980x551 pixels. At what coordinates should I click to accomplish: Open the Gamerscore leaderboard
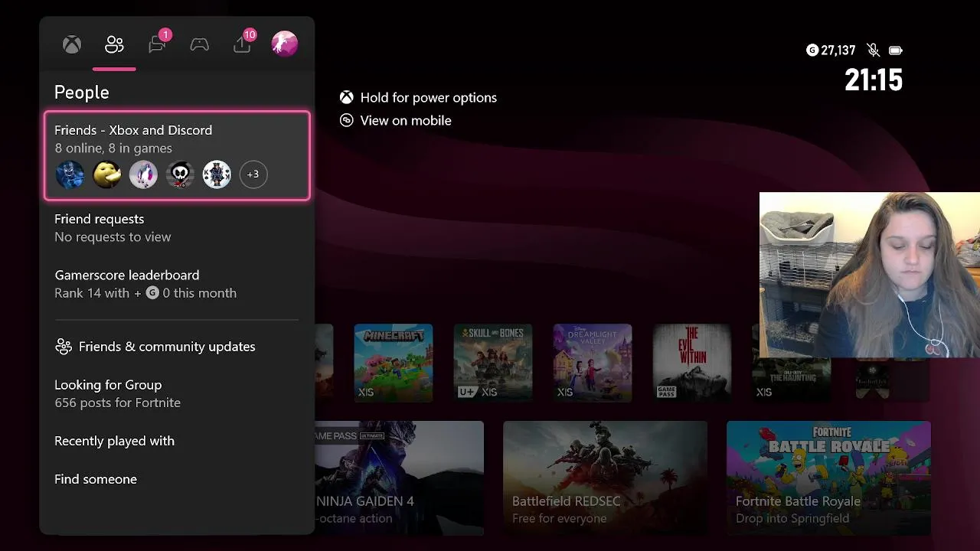(177, 284)
